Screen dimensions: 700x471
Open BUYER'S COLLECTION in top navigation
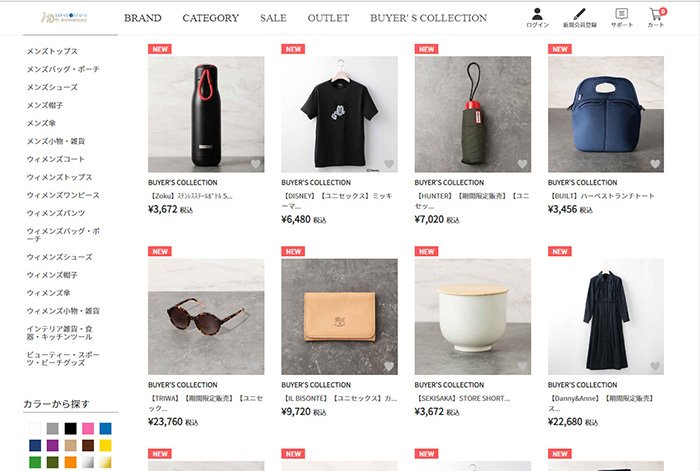tap(428, 18)
